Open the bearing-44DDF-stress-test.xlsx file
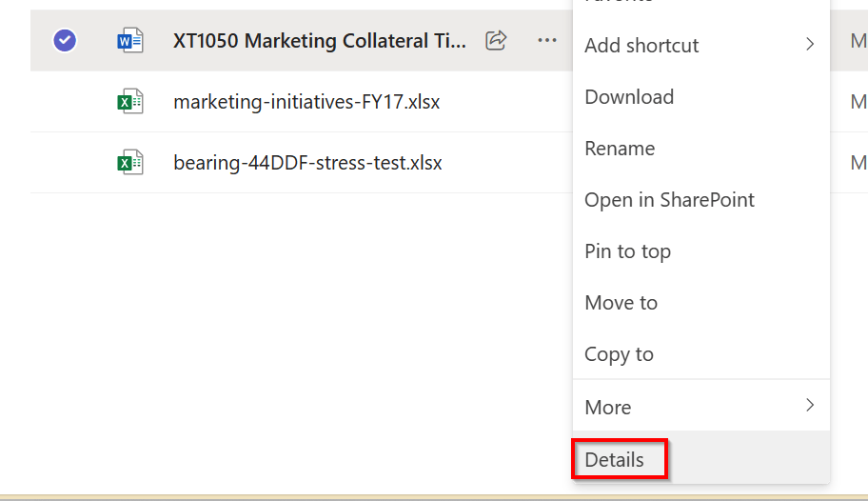The height and width of the screenshot is (501, 868). coord(307,162)
